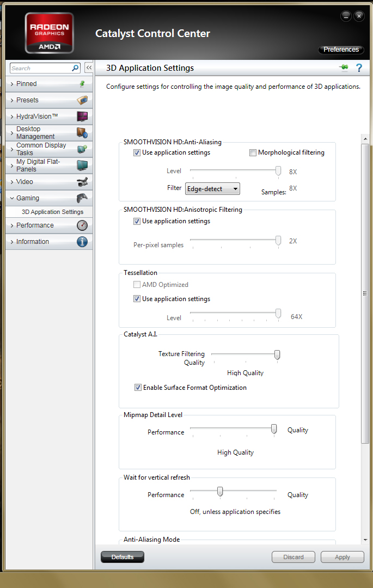
Task: Expand the Information section
Action: [x=12, y=242]
